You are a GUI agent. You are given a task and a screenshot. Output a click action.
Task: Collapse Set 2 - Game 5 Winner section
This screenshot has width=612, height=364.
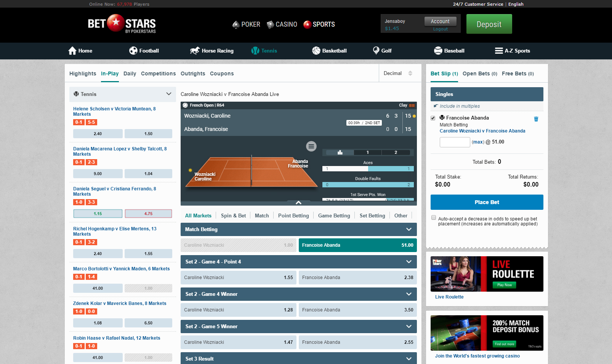(x=299, y=326)
